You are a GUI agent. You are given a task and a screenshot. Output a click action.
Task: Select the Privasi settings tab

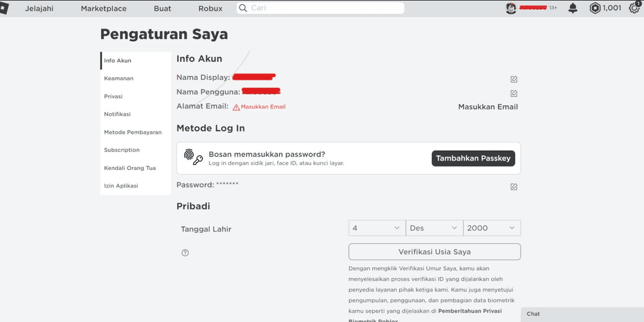(135, 97)
